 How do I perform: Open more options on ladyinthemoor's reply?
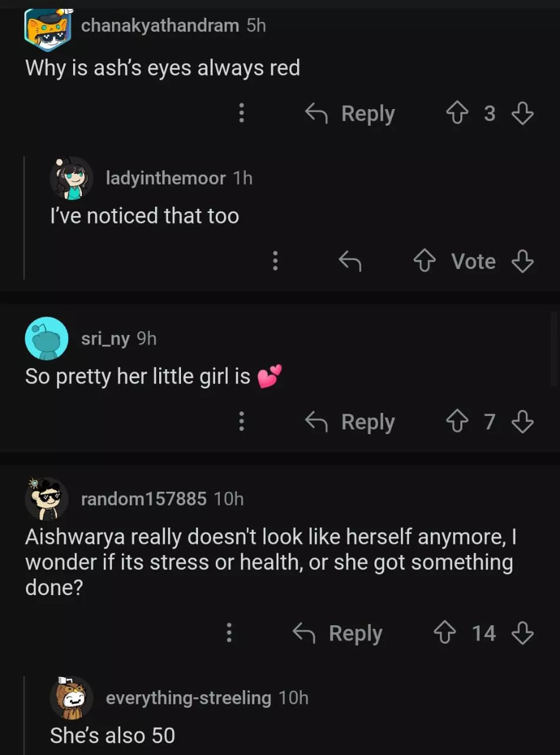[275, 261]
